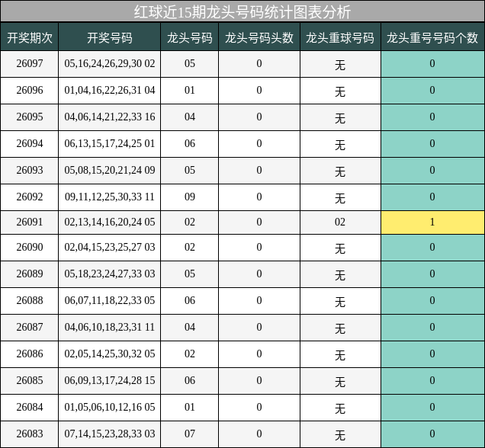The width and height of the screenshot is (485, 448).
Task: Click green count cell in row 26083
Action: tap(432, 434)
